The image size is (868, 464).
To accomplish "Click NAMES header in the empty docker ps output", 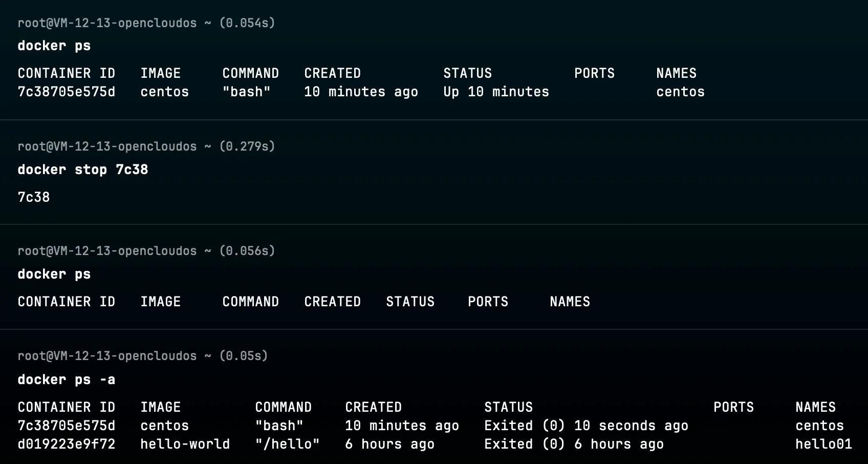I will click(569, 302).
